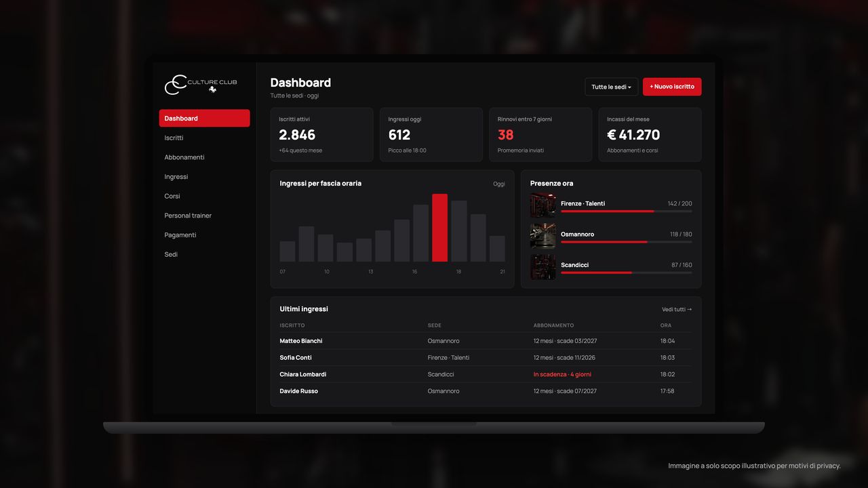Click the '142 / 200' presence count
The width and height of the screenshot is (868, 488).
coord(680,203)
